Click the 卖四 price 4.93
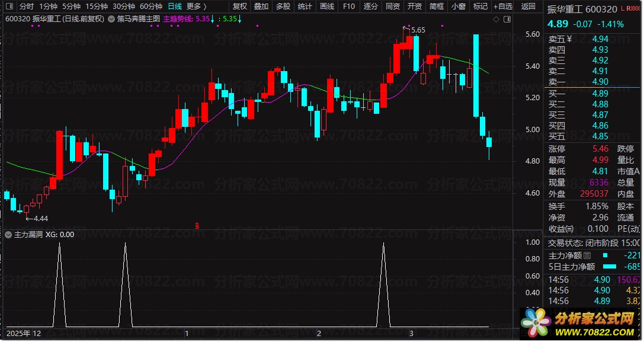This screenshot has height=342, width=644. click(x=600, y=50)
